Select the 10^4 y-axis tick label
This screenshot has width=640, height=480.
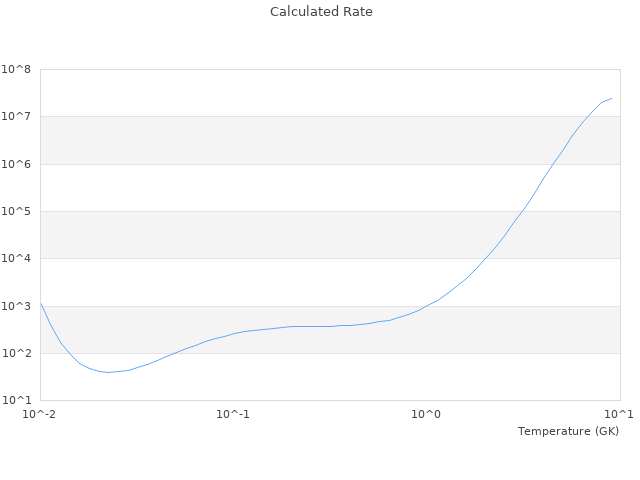tap(17, 259)
